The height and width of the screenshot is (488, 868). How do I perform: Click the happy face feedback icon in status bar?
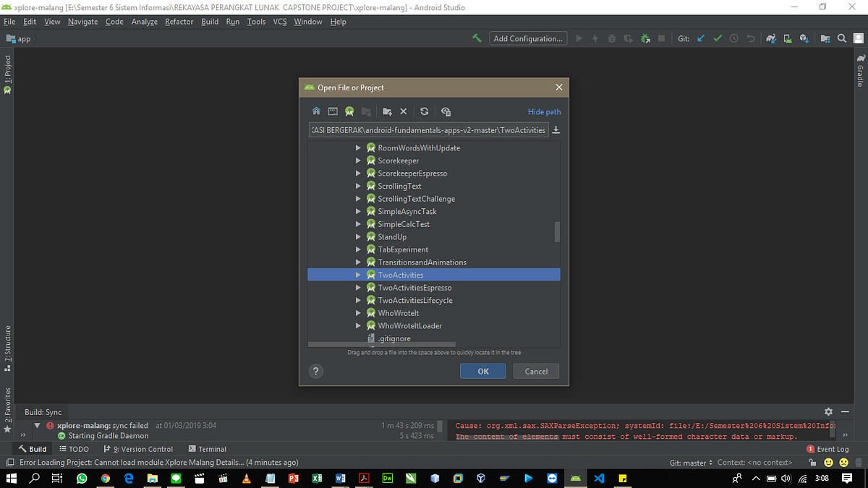coord(827,461)
